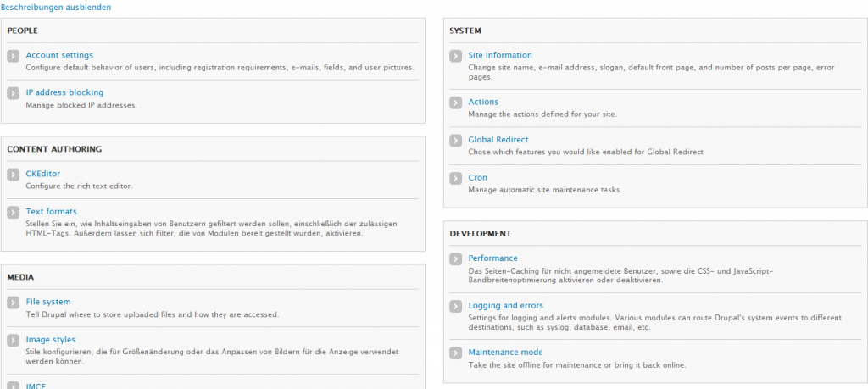Click arrow icon beside CKEditor

pyautogui.click(x=13, y=175)
